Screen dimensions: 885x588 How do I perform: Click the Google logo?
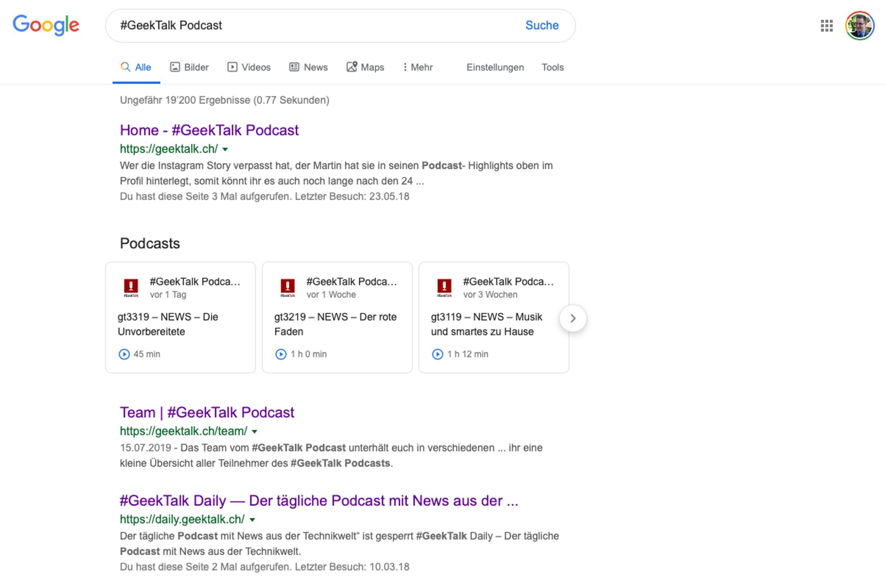point(46,25)
